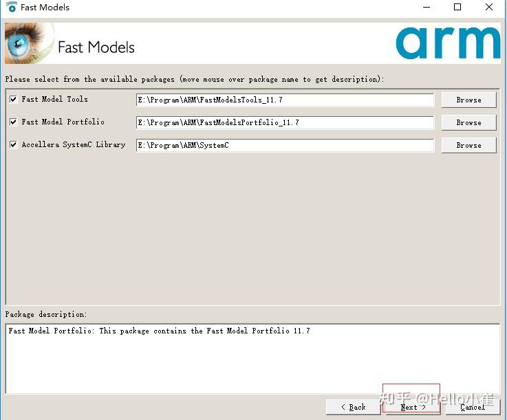Edit the FastModelsPortfolio_11.7 install path
507x420 pixels.
pos(285,122)
